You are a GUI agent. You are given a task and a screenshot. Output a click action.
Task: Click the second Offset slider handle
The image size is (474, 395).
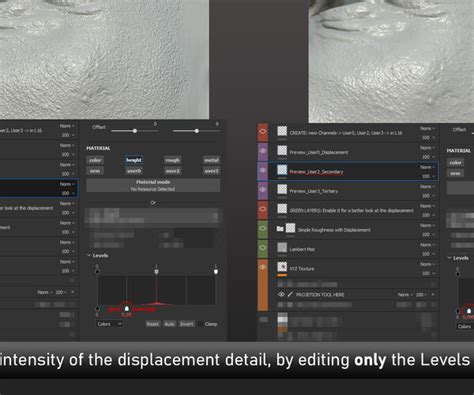(x=197, y=131)
